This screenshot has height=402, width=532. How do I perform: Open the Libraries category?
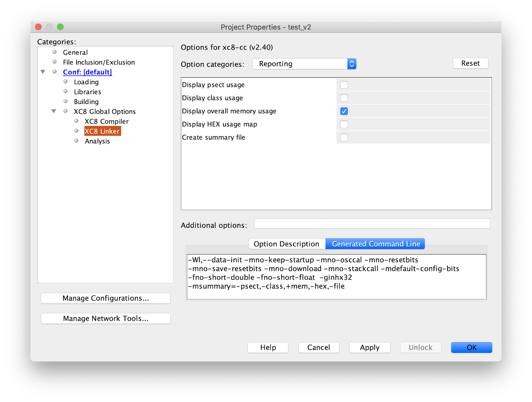pos(87,92)
